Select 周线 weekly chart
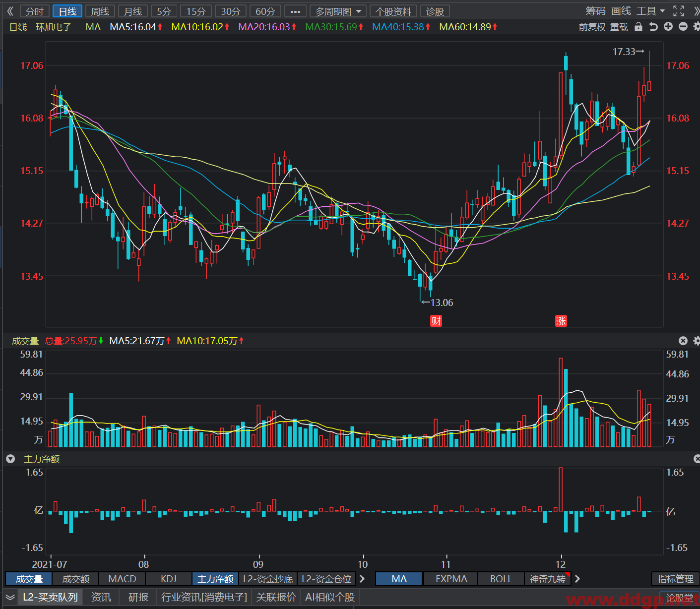 [100, 11]
